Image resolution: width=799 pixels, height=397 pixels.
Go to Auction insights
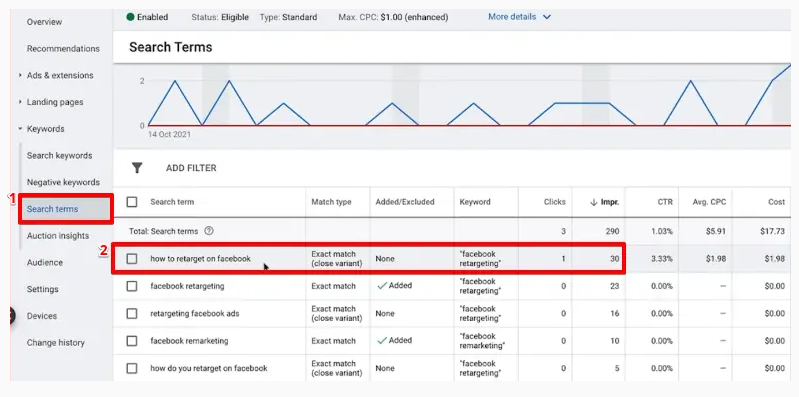pyautogui.click(x=58, y=236)
